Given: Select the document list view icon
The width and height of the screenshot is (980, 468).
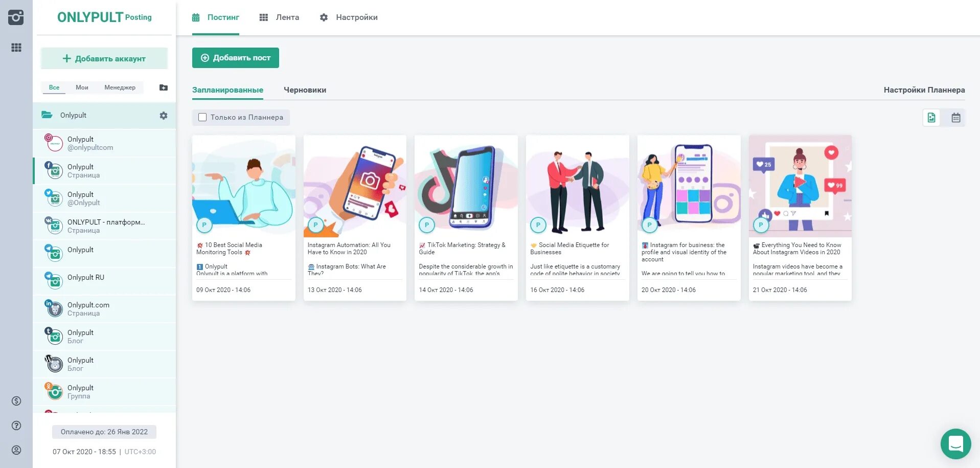Looking at the screenshot, I should pyautogui.click(x=931, y=118).
